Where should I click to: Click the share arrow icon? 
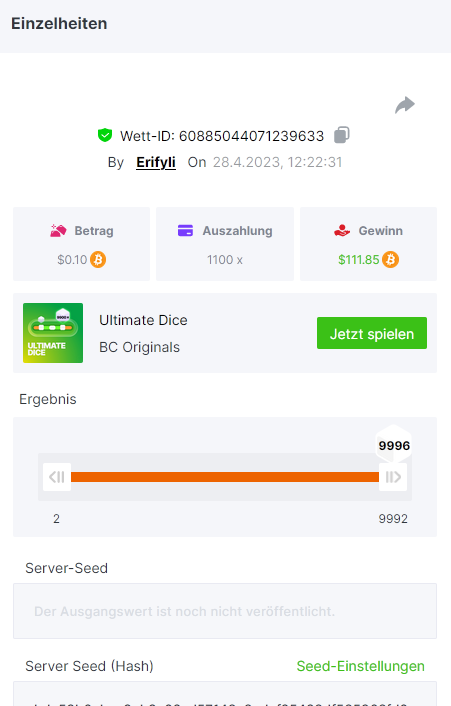pyautogui.click(x=405, y=105)
